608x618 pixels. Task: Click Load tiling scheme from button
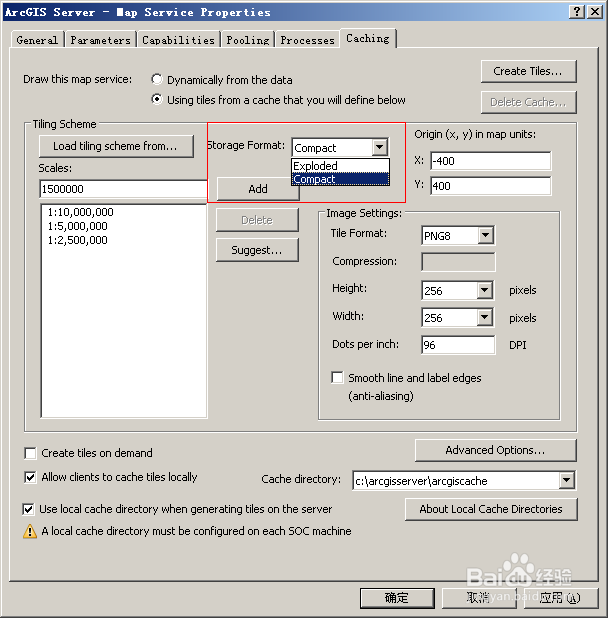(116, 146)
